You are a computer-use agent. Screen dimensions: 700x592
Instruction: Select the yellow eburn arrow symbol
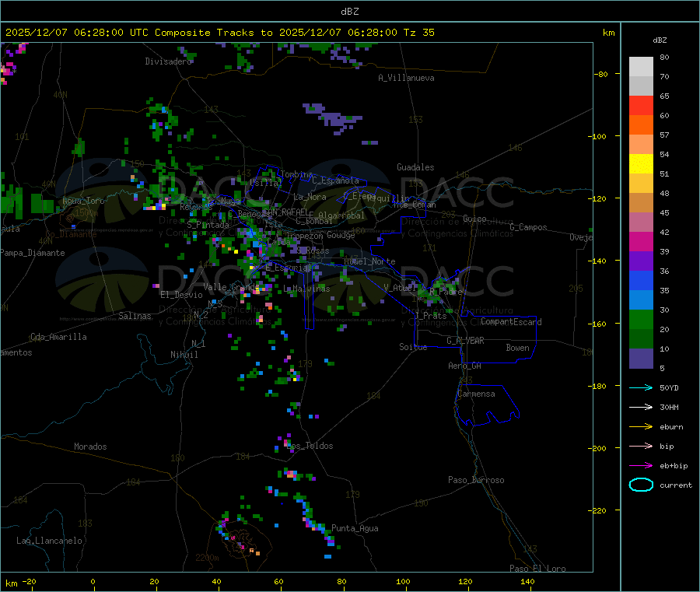tap(641, 426)
